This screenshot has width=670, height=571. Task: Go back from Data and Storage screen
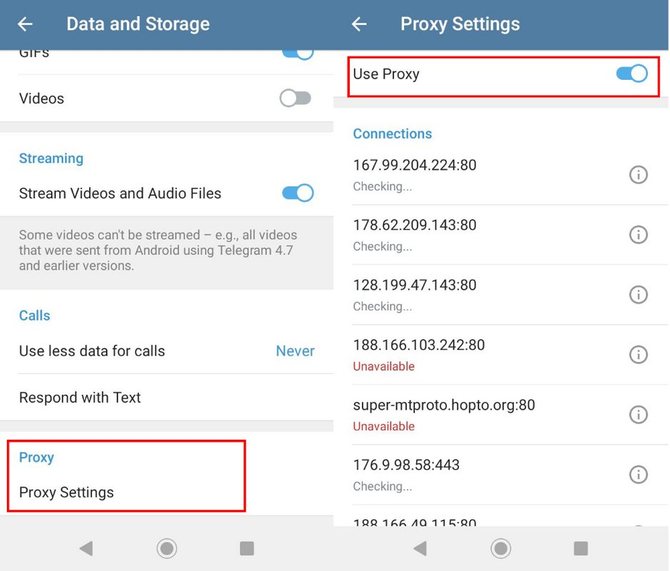click(x=25, y=24)
